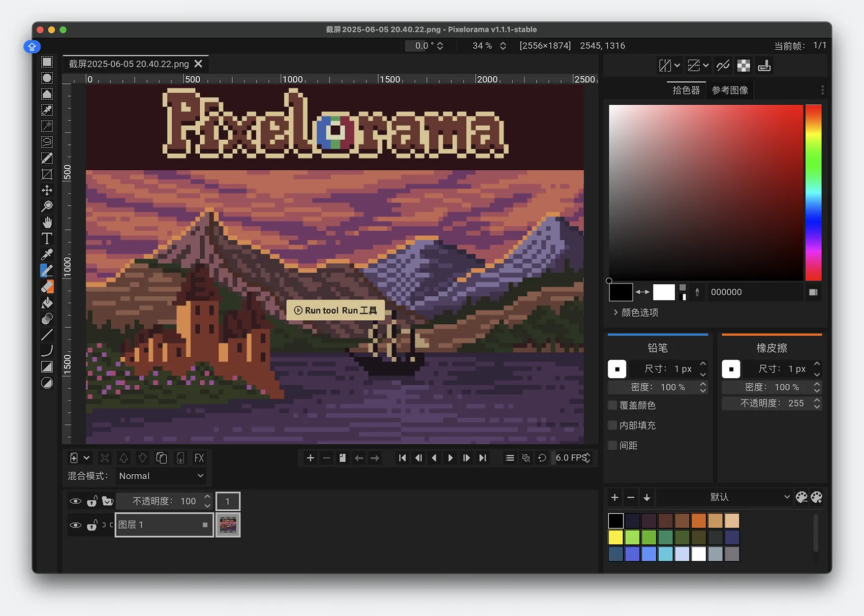Click the clone layer icon

point(162,458)
